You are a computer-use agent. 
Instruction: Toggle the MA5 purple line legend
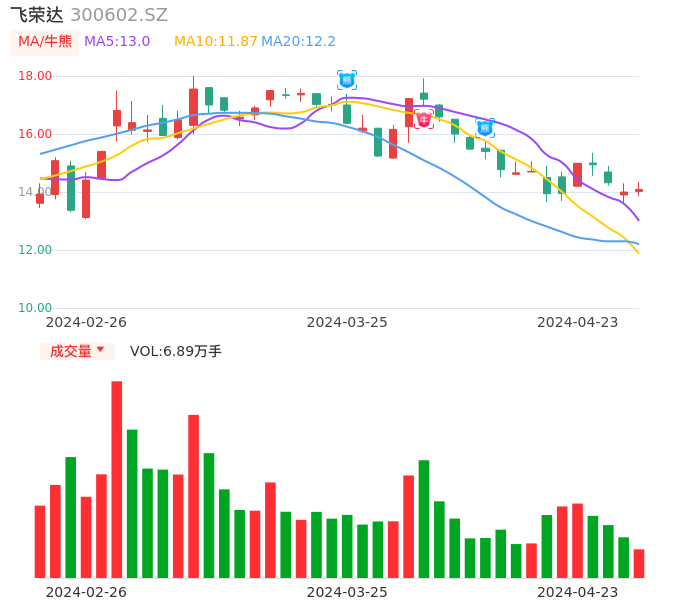click(x=117, y=42)
